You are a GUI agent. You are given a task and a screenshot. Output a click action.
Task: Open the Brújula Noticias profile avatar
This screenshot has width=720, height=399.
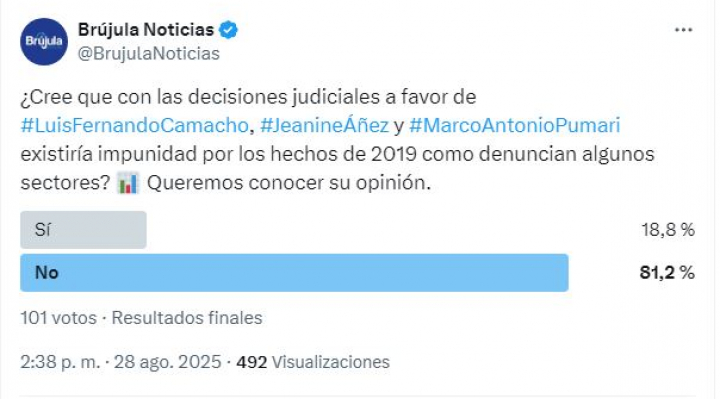click(44, 41)
